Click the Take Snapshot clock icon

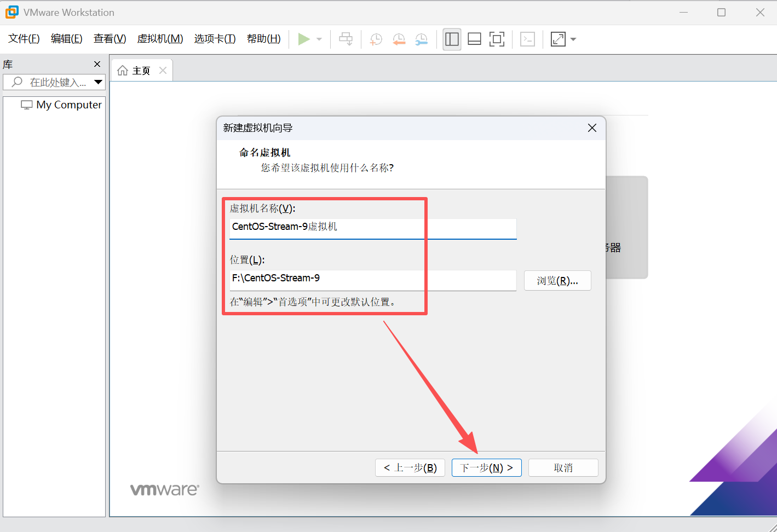(x=376, y=39)
